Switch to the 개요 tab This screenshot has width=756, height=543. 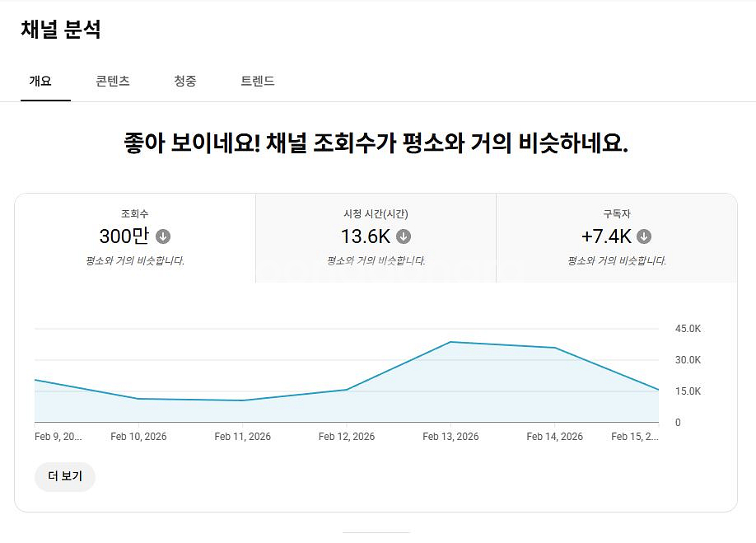[40, 81]
